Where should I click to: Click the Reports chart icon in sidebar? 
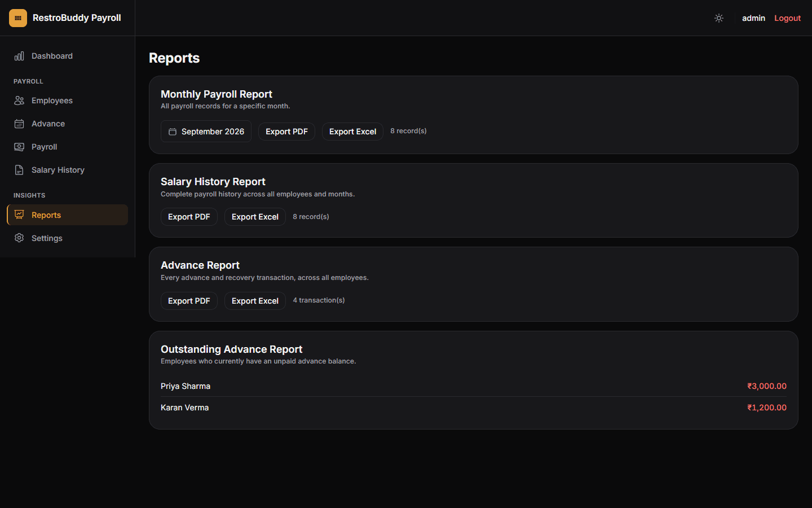click(19, 215)
